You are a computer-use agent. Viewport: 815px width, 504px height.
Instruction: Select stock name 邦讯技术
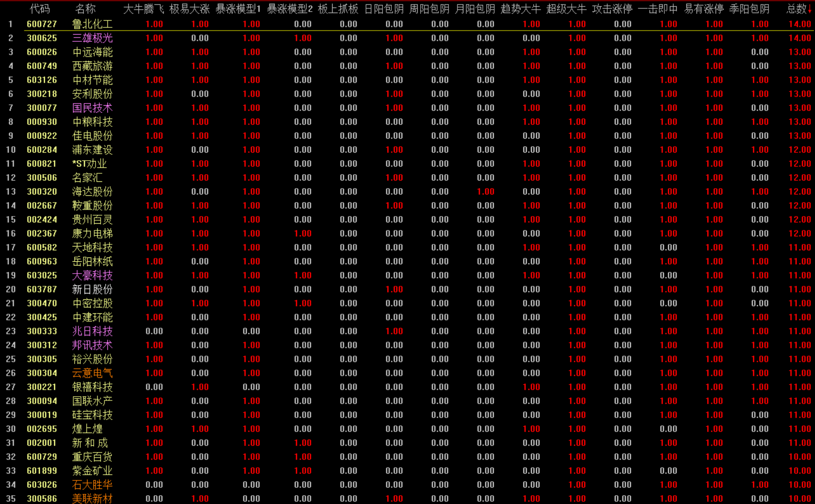(x=92, y=345)
